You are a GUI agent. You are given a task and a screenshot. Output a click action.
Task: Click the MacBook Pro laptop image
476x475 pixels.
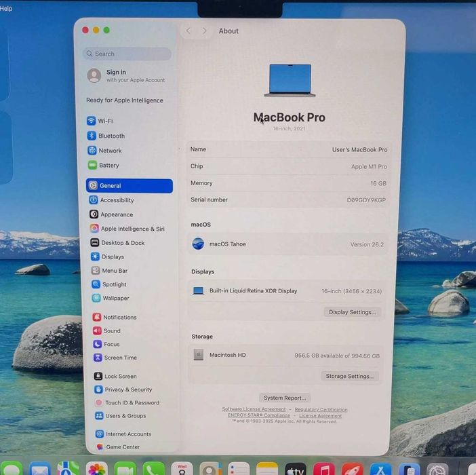[x=290, y=81]
